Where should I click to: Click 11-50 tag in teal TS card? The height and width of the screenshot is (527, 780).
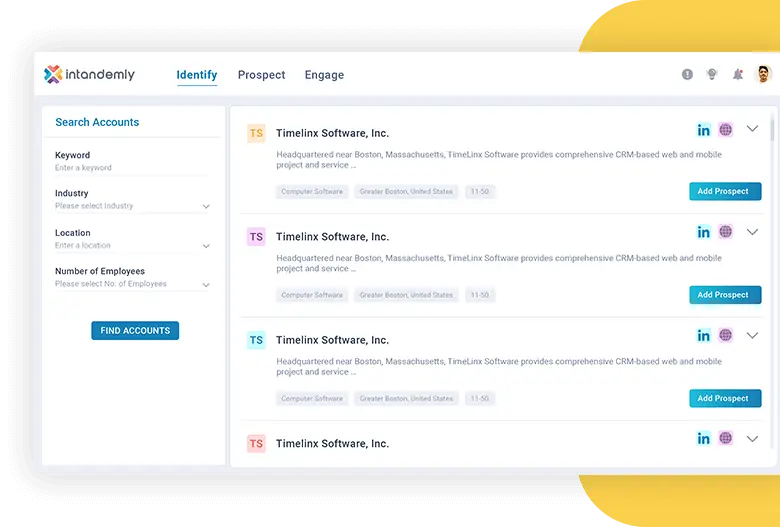(480, 399)
